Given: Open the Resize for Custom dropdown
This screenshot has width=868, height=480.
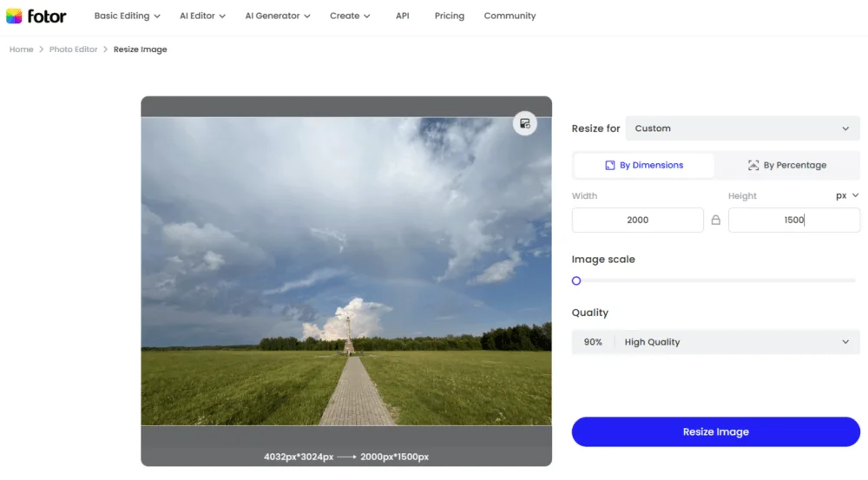Looking at the screenshot, I should click(x=742, y=128).
